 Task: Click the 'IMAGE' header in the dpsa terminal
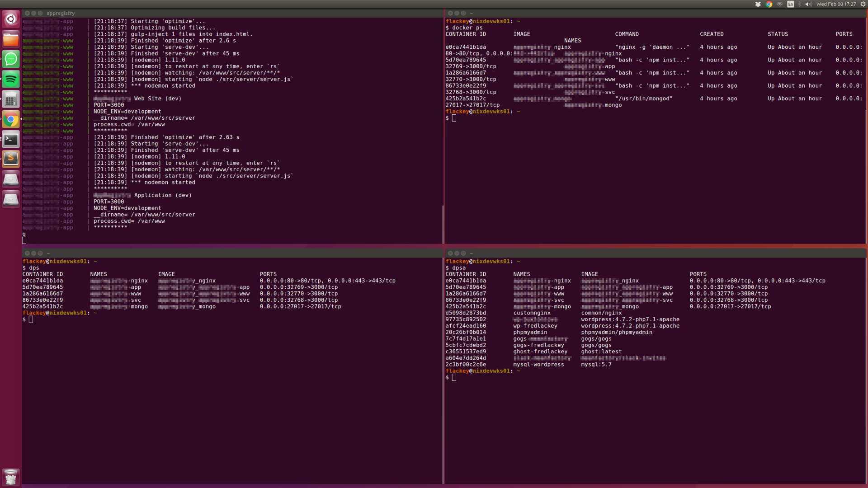590,274
